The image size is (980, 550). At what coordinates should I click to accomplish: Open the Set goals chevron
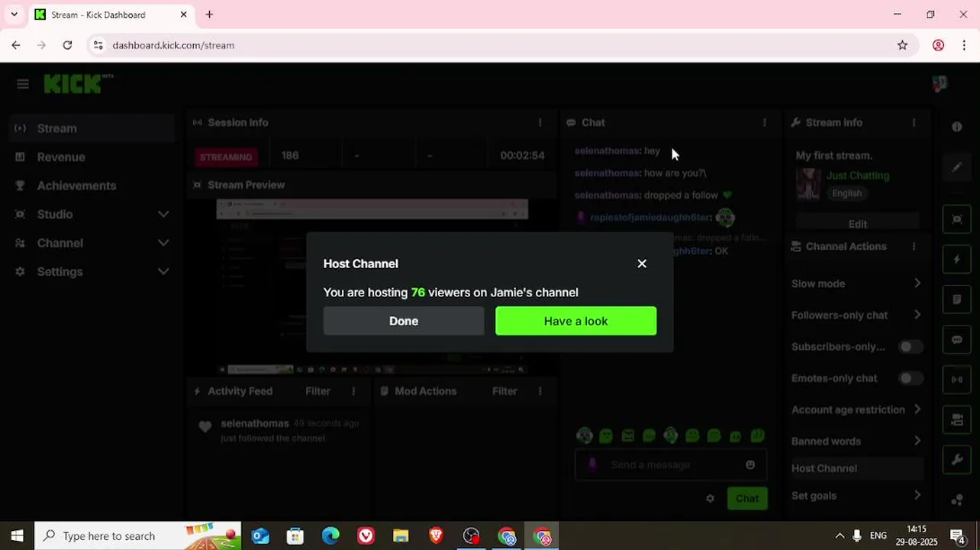coord(917,496)
